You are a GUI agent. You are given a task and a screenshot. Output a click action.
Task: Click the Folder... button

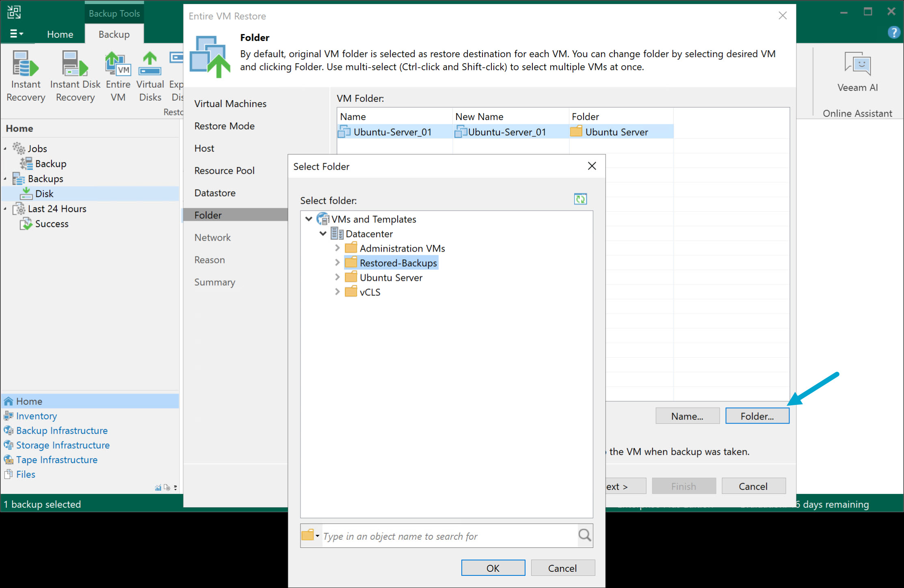click(757, 416)
